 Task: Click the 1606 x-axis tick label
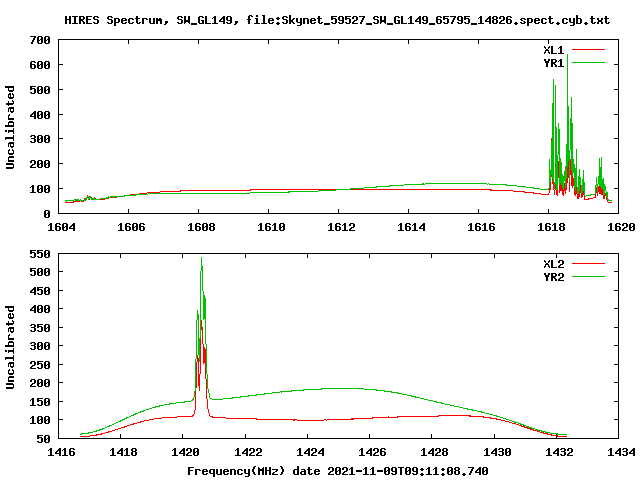tap(131, 227)
